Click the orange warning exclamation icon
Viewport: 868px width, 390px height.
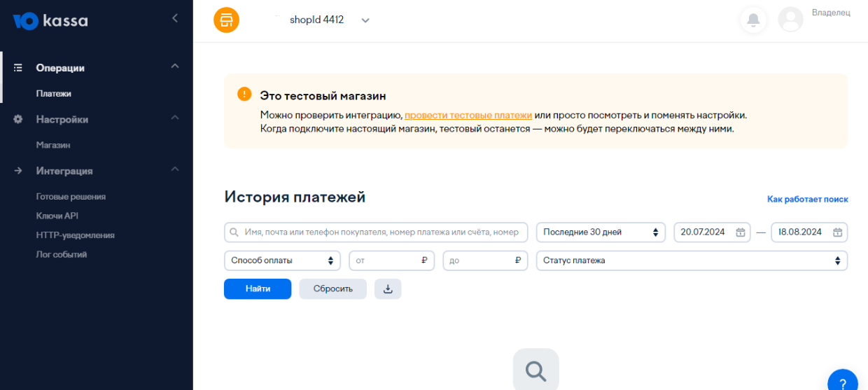pos(244,94)
